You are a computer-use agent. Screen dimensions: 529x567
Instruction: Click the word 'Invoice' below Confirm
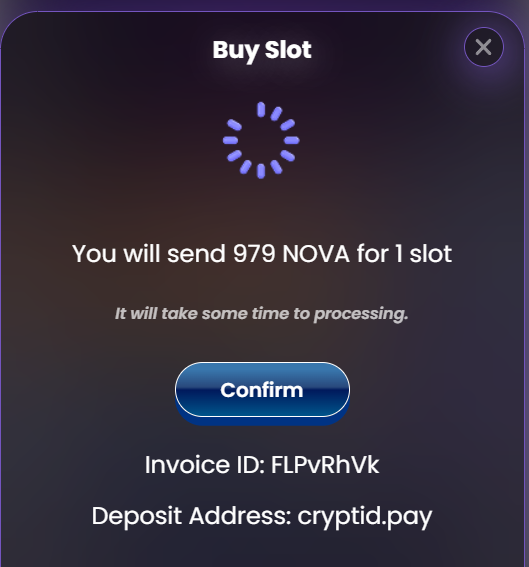click(187, 464)
